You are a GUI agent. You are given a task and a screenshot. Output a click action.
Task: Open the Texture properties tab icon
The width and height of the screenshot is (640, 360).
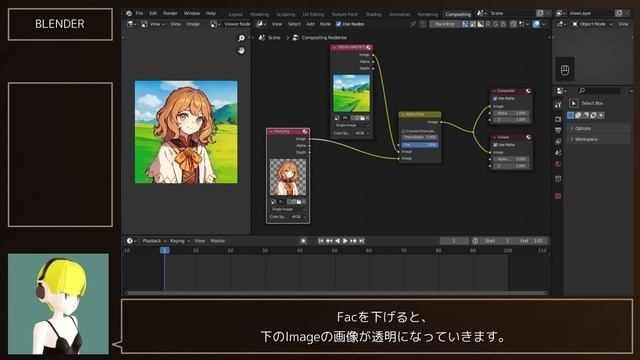[x=558, y=196]
